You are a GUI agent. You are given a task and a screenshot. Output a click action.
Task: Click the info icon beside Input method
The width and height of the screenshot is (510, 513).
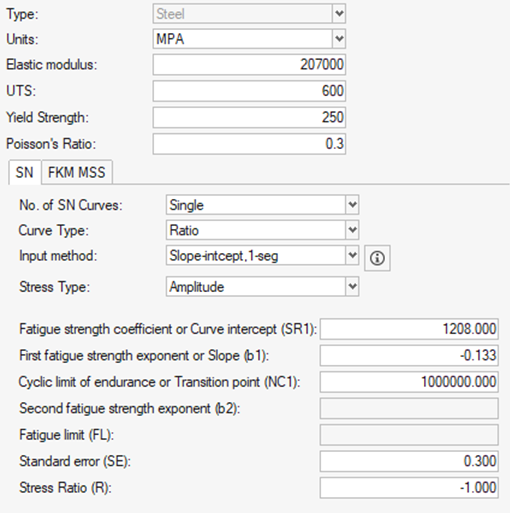[377, 258]
